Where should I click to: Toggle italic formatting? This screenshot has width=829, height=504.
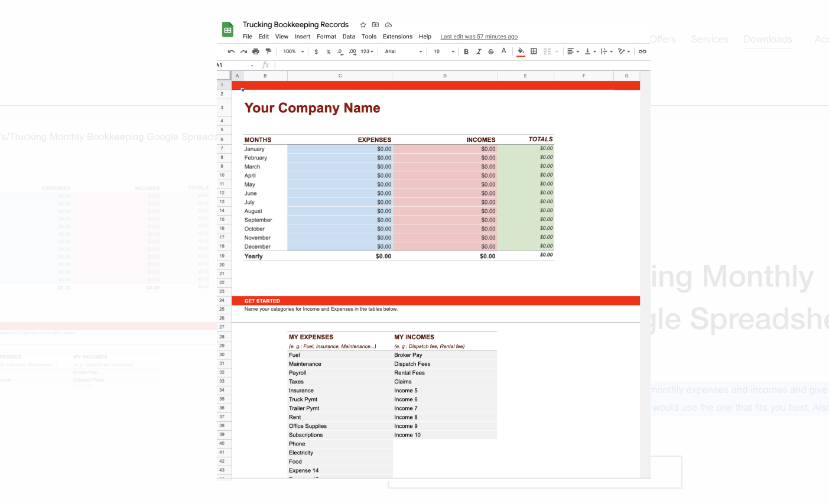(x=479, y=51)
